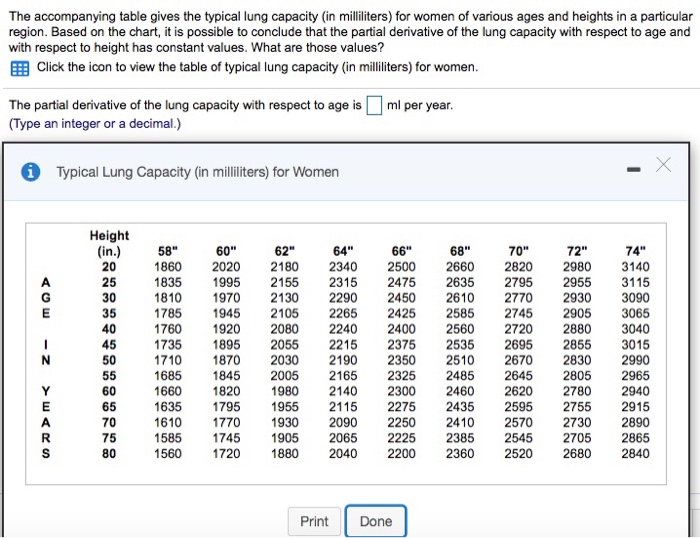Click the 'Height (in.)' header label
The height and width of the screenshot is (538, 700).
click(x=109, y=243)
